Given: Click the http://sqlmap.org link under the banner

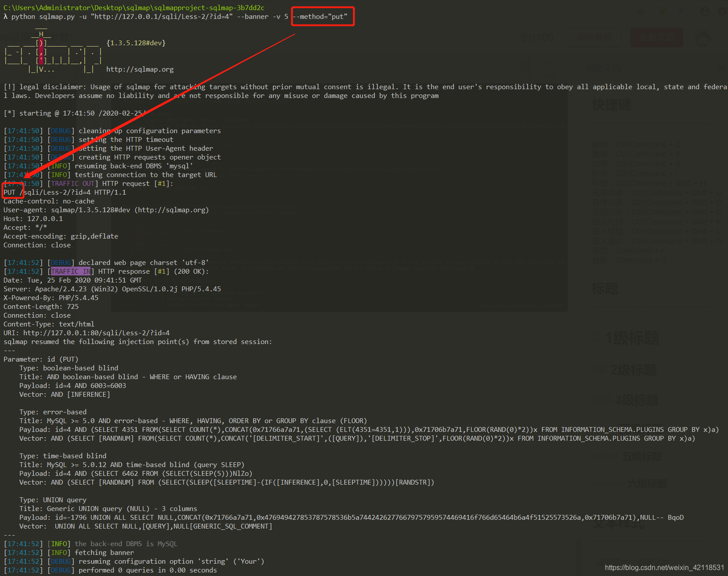Looking at the screenshot, I should click(140, 69).
